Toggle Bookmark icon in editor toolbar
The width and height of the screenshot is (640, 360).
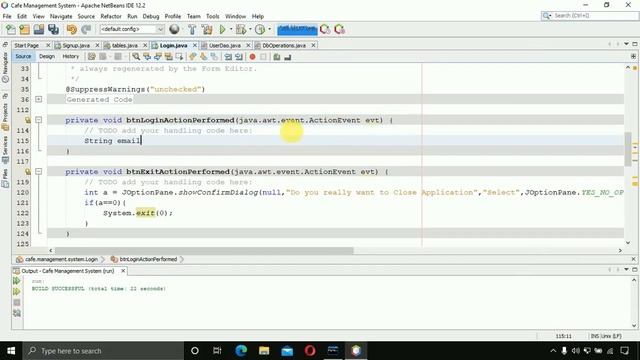(214, 57)
